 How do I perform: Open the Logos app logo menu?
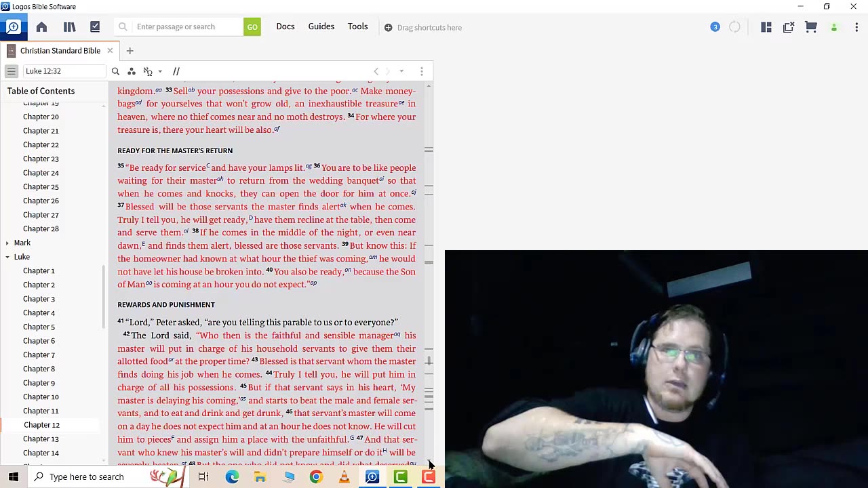(13, 27)
